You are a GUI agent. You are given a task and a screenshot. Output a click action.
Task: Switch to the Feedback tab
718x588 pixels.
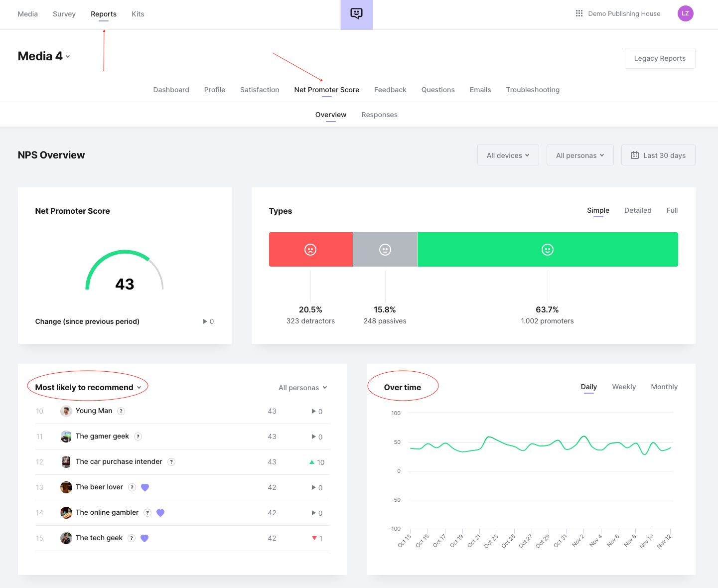(x=390, y=90)
